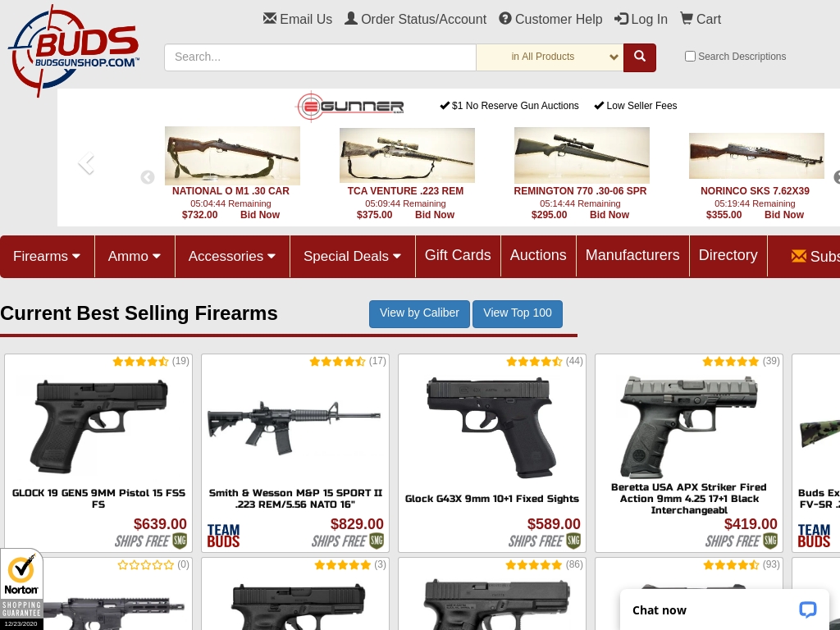
Task: Click the eGunner auctions logo
Action: pos(350,107)
